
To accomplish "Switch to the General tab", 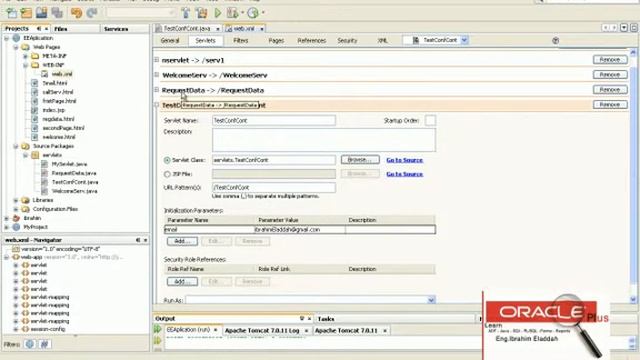I will pyautogui.click(x=170, y=40).
